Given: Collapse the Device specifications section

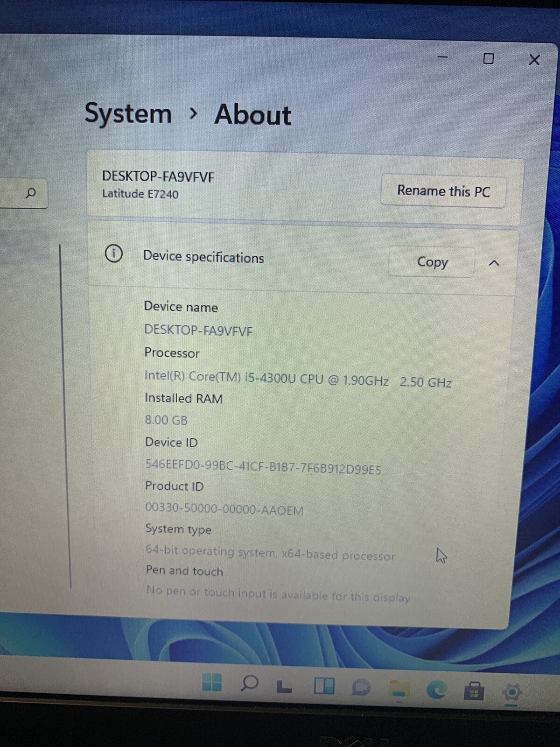Looking at the screenshot, I should (494, 263).
